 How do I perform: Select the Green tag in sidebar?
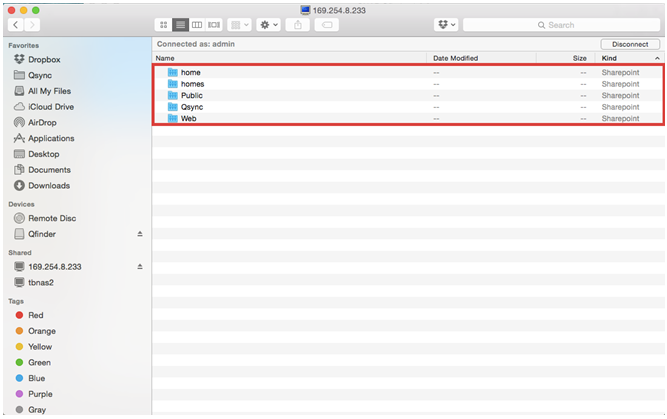tap(39, 363)
